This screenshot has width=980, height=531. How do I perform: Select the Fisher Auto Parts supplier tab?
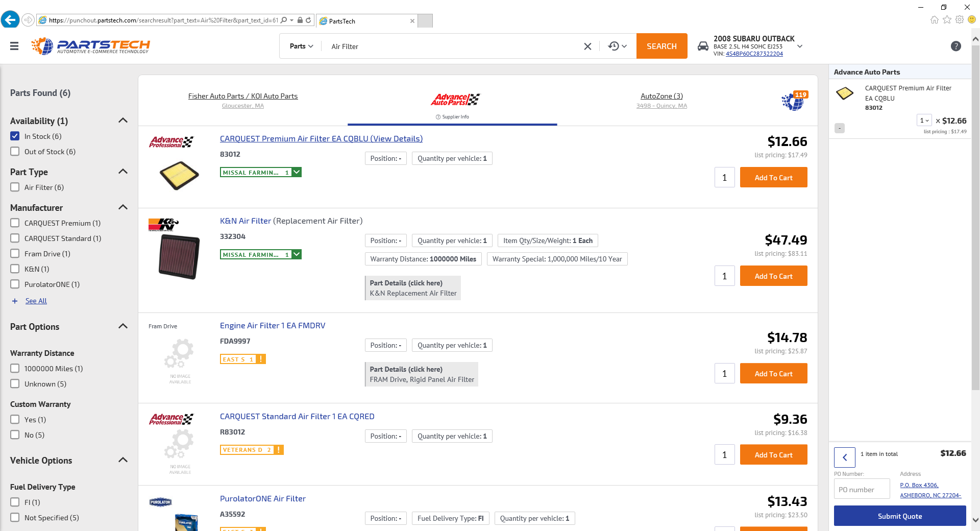point(243,96)
